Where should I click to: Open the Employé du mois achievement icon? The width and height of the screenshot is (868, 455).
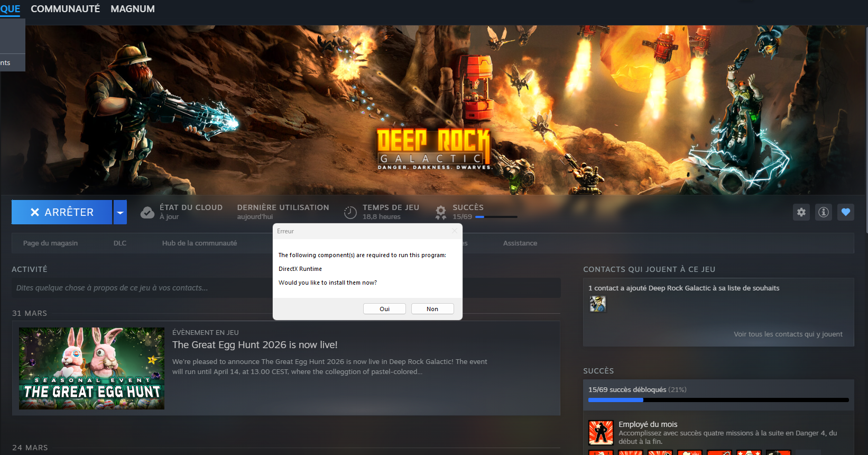tap(601, 433)
